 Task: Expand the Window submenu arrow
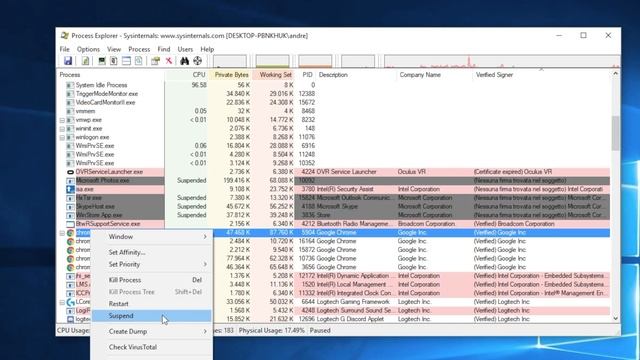(205, 237)
